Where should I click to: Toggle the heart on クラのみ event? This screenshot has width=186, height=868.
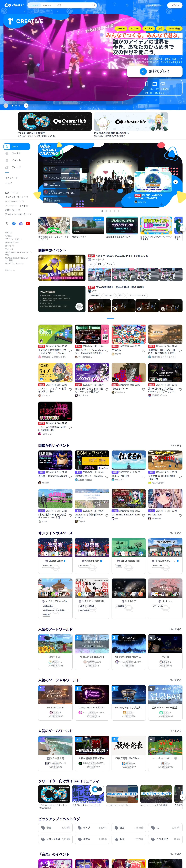coord(143,351)
